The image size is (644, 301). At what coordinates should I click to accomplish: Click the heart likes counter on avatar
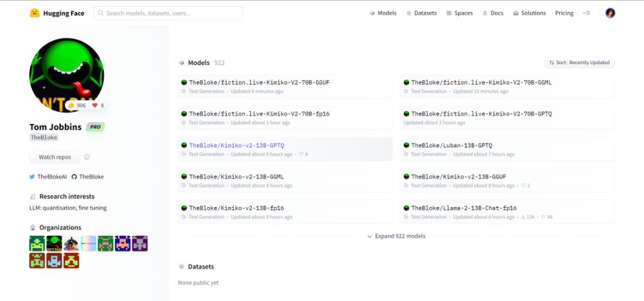(97, 105)
